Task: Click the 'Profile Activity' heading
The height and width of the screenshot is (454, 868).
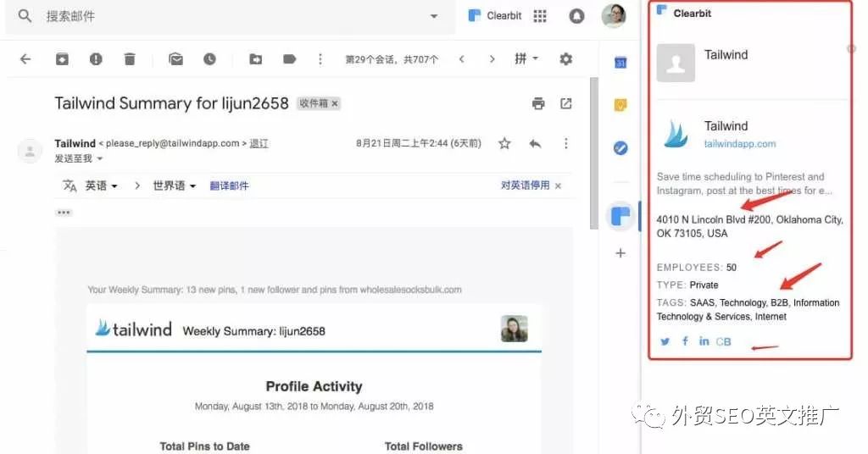Action: (x=314, y=386)
